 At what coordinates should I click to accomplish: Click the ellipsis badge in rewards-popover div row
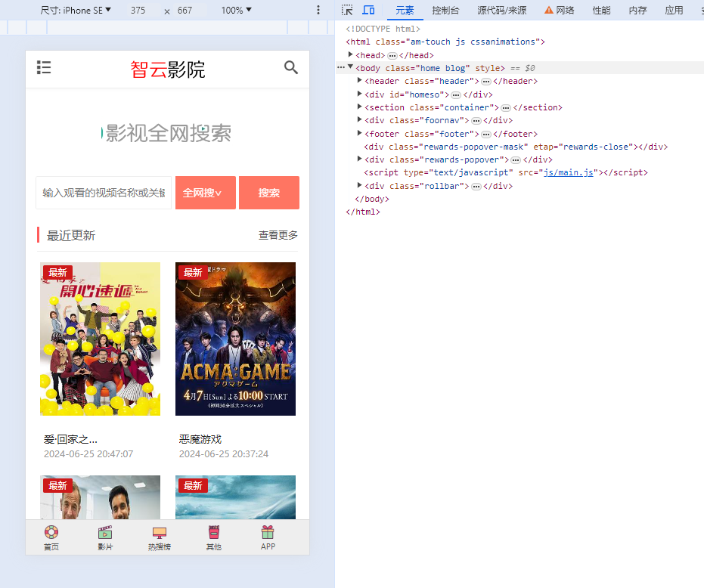point(516,159)
